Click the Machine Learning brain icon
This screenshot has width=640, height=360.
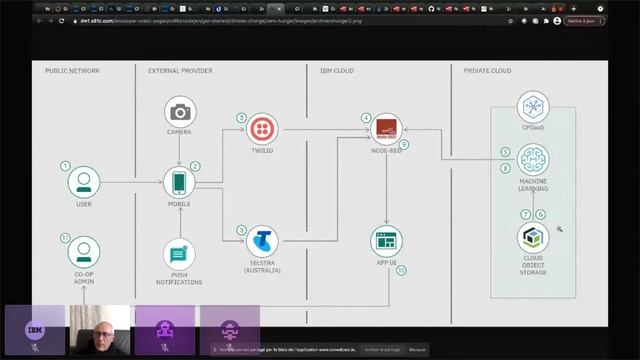[533, 160]
